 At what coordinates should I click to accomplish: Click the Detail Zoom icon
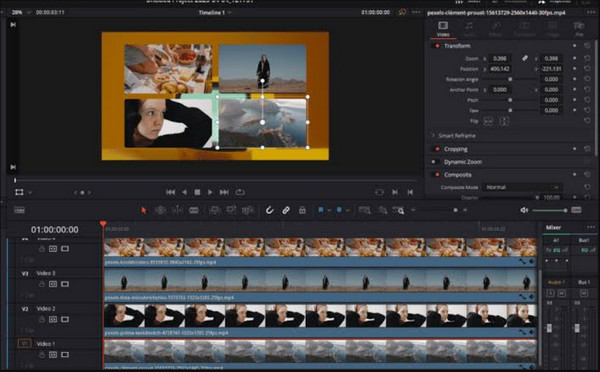tap(383, 210)
